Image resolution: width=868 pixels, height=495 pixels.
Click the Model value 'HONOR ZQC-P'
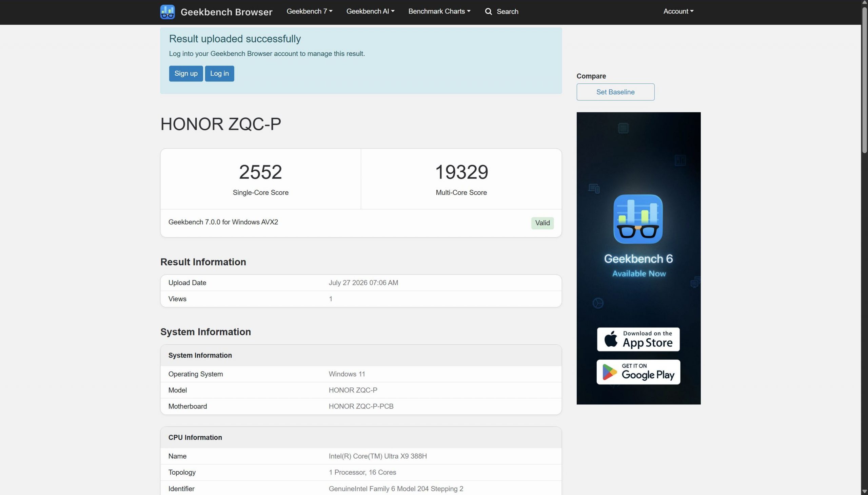click(353, 390)
